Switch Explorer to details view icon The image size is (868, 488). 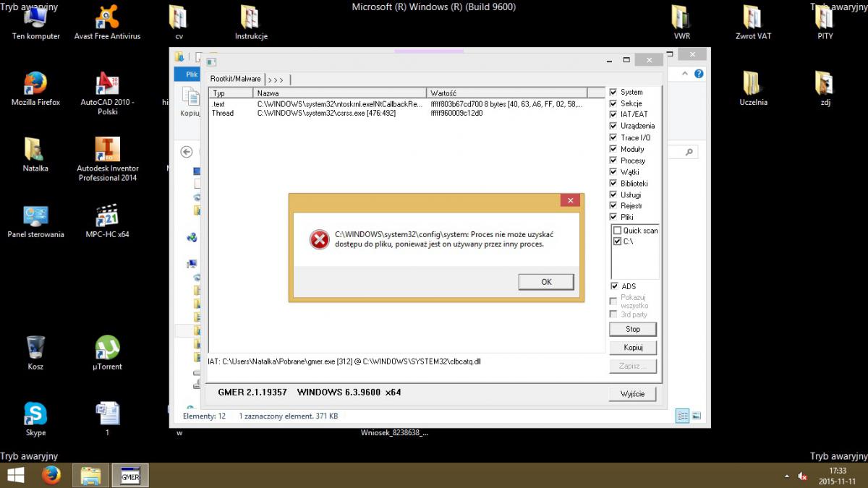(x=682, y=416)
